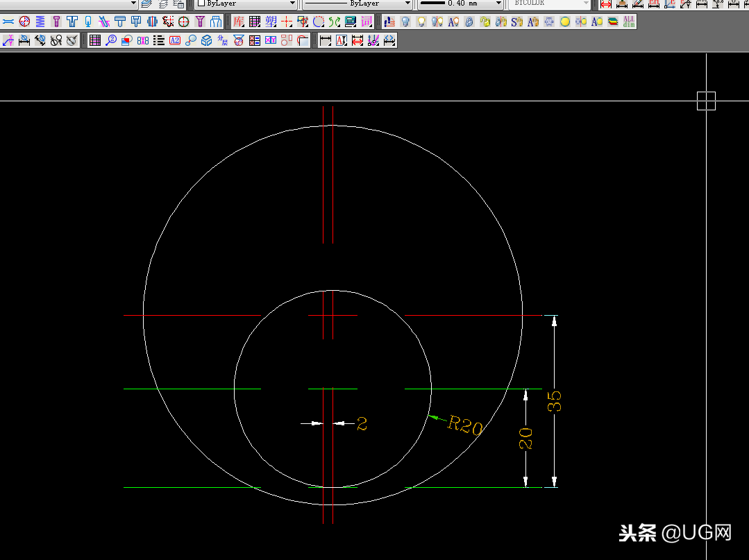This screenshot has width=749, height=560.
Task: Toggle the yellow padlock layer lock icon
Action: click(485, 22)
